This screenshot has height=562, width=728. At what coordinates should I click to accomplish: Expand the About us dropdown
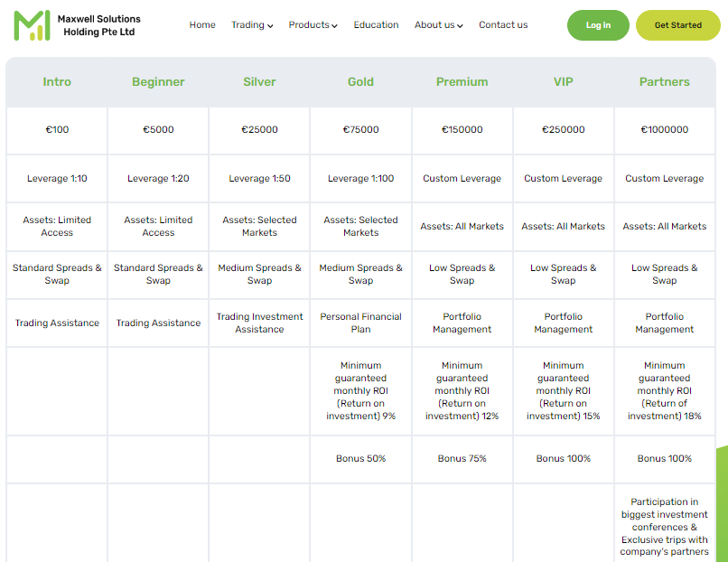coord(438,25)
